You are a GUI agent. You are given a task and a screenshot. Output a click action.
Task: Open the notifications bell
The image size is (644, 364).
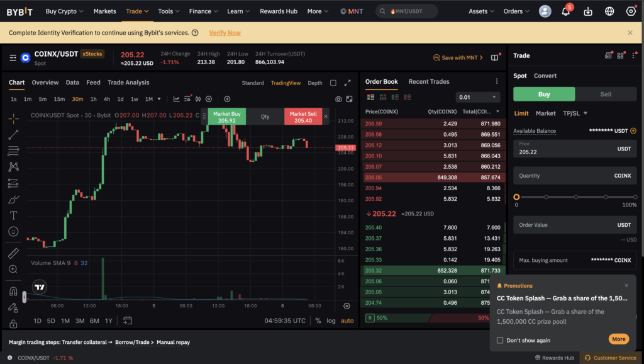[565, 11]
